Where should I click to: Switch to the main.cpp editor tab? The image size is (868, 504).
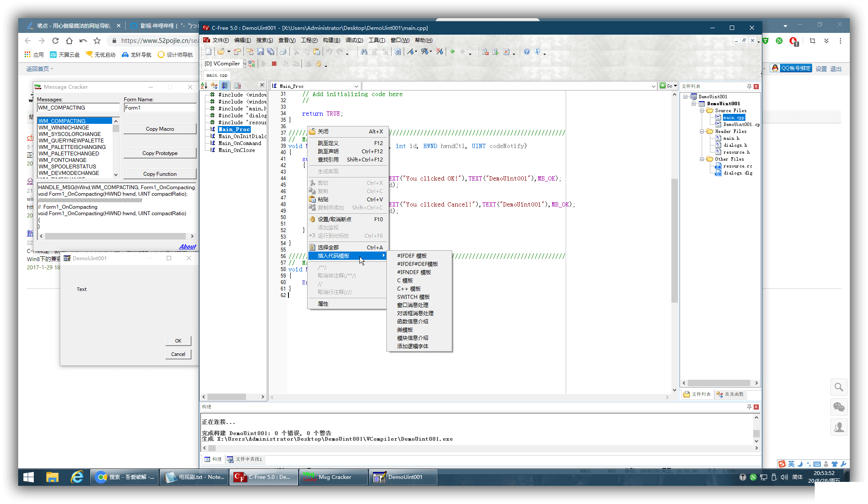click(217, 75)
